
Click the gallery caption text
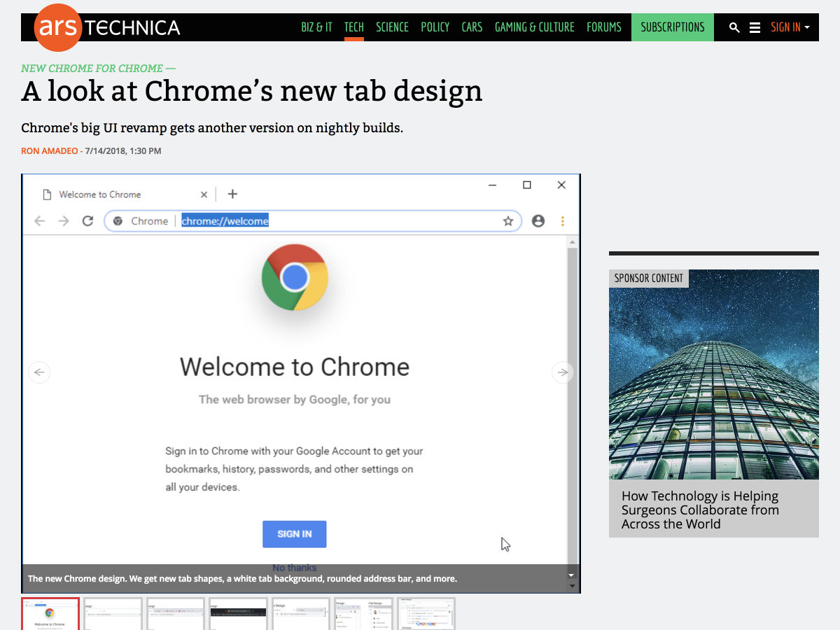tap(242, 579)
